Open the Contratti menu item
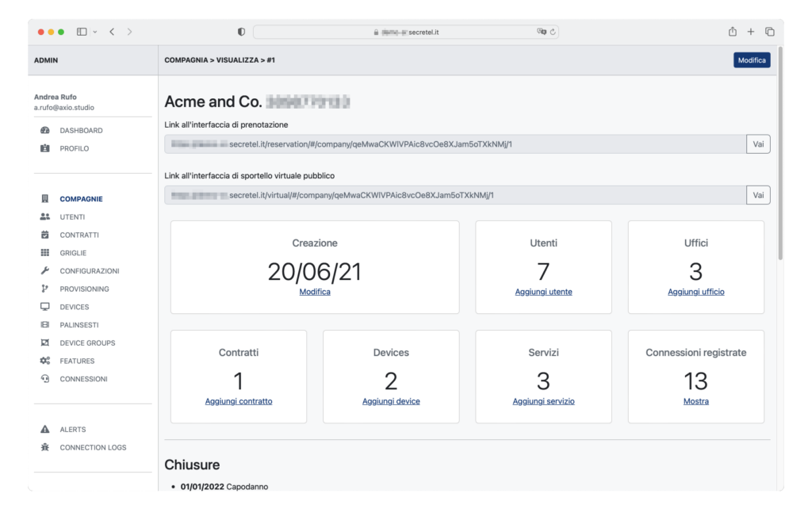This screenshot has width=812, height=528. pyautogui.click(x=79, y=235)
